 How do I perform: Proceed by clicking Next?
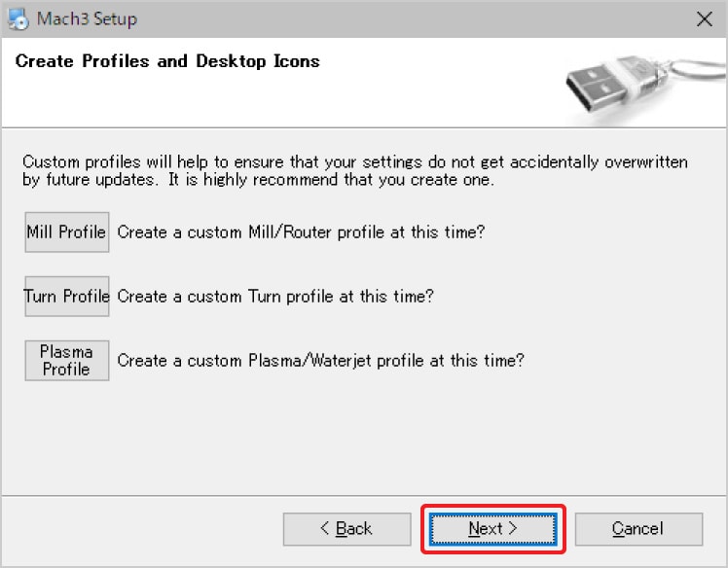(x=492, y=529)
